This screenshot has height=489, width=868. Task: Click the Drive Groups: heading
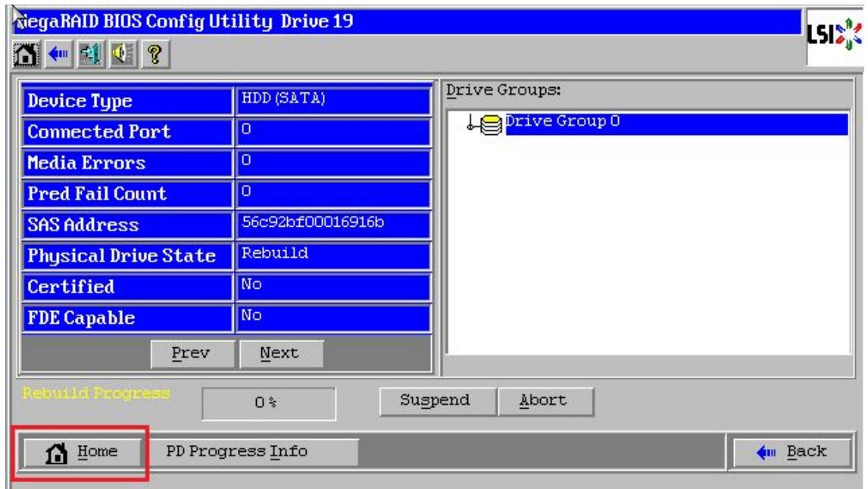[503, 89]
